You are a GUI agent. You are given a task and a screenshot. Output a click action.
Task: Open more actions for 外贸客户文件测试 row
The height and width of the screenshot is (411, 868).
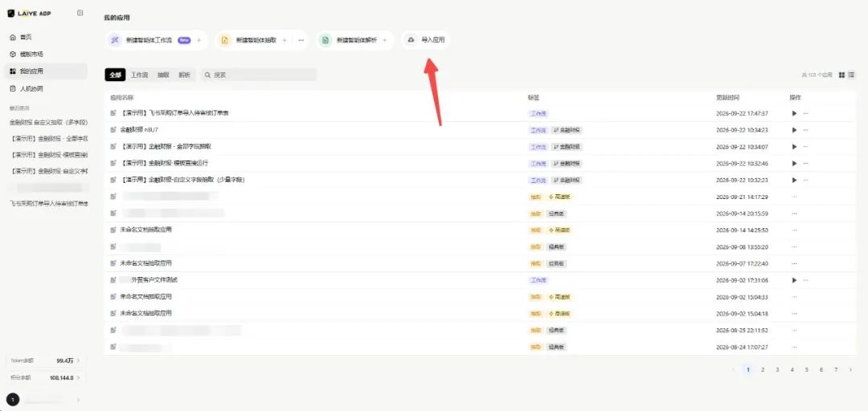pyautogui.click(x=805, y=280)
